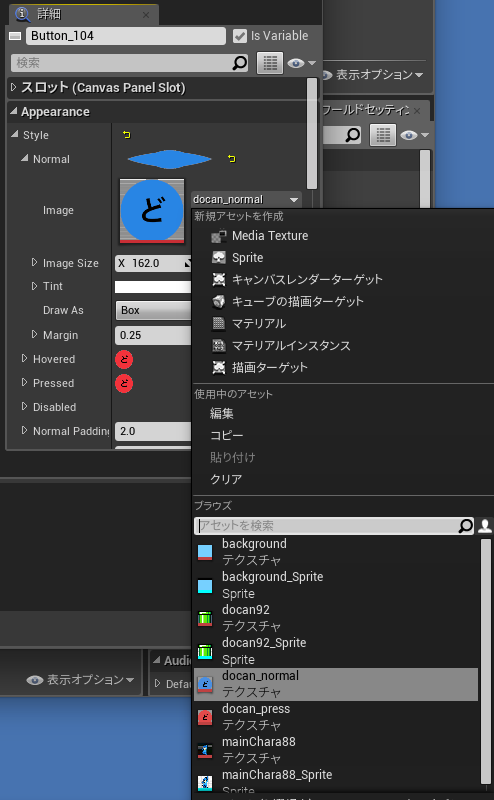Screen dimensions: 494x800
Task: Open the eye view options in Details
Action: click(x=302, y=63)
